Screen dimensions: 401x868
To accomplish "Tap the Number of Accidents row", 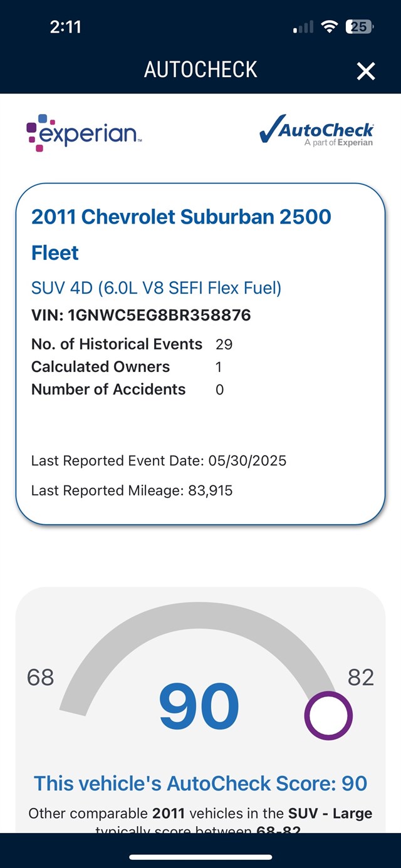I will [x=127, y=389].
